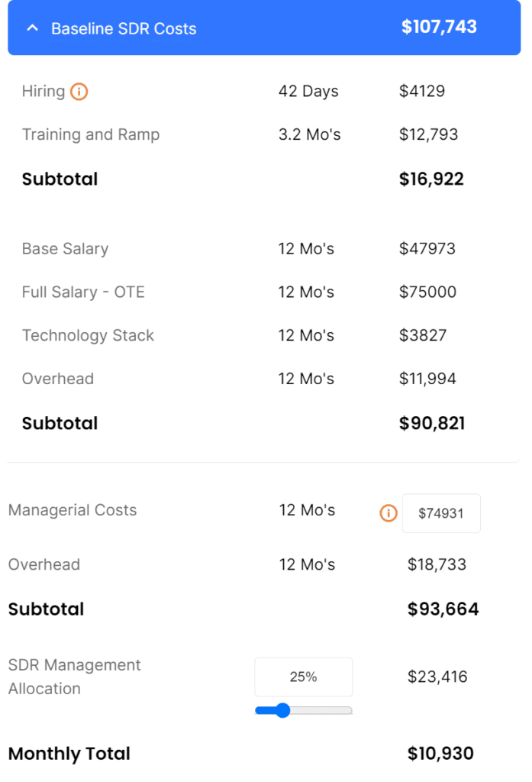Click the orange circle icon near the $74931 field
Screen dimensions: 532x782
(x=388, y=513)
